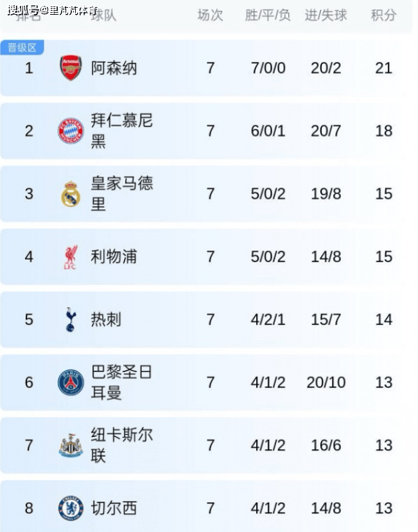Viewport: 418px width, 532px height.
Task: Open 利物浦 team page
Action: tap(114, 257)
